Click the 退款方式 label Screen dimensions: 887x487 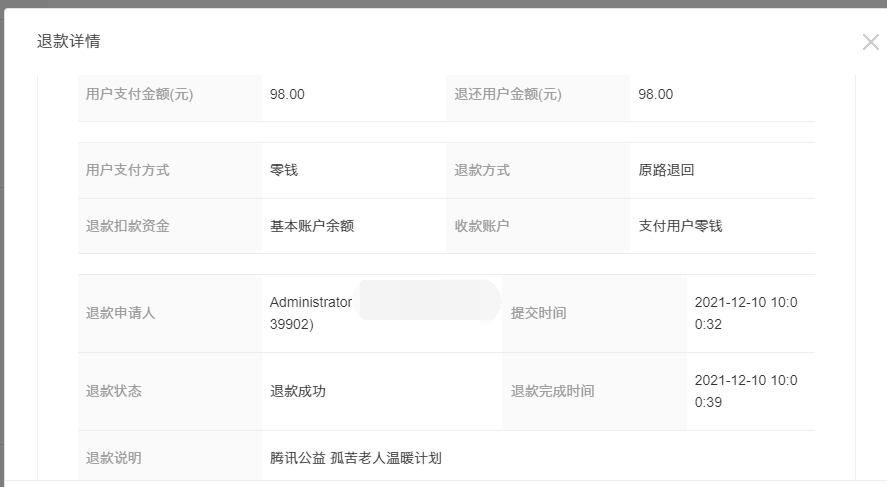click(x=482, y=170)
